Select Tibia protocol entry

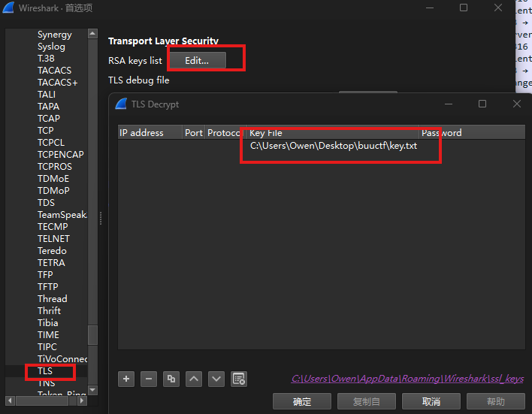tap(48, 323)
